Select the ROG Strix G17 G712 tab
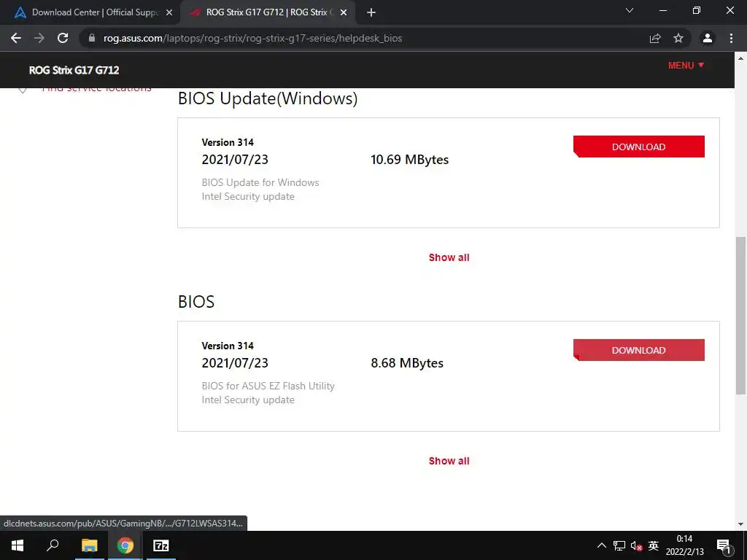 click(x=267, y=12)
